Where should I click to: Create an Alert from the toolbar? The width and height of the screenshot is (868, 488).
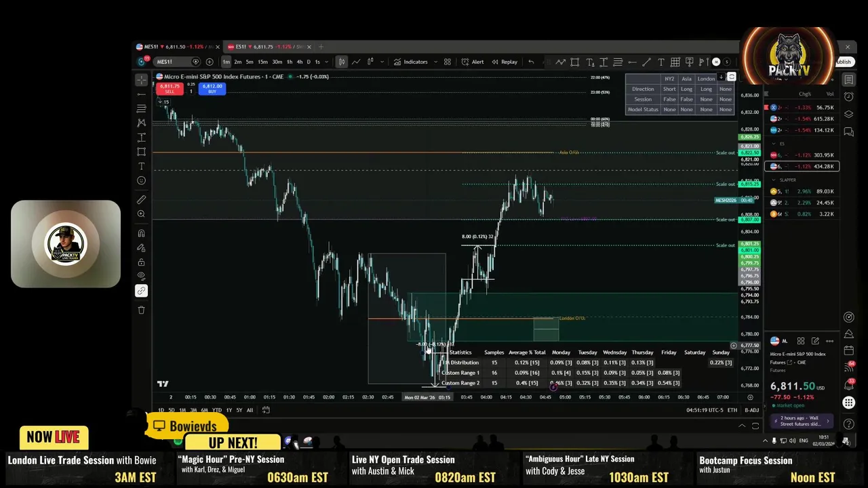pyautogui.click(x=473, y=62)
